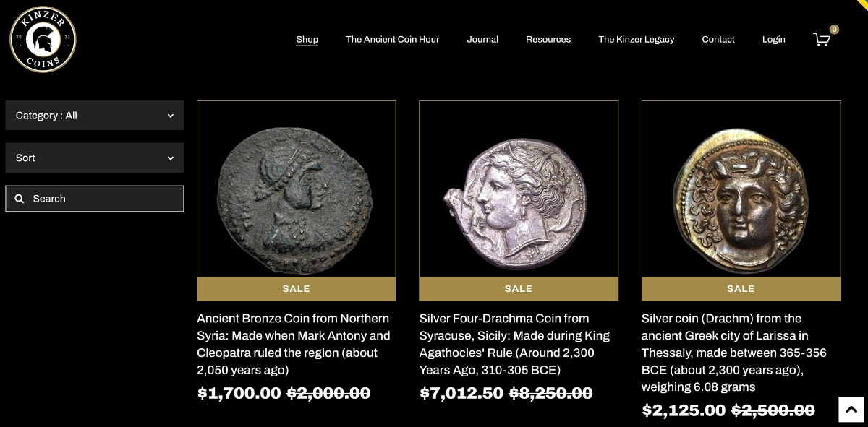Visit The Kinzer Legacy page
This screenshot has height=427, width=868.
[637, 40]
